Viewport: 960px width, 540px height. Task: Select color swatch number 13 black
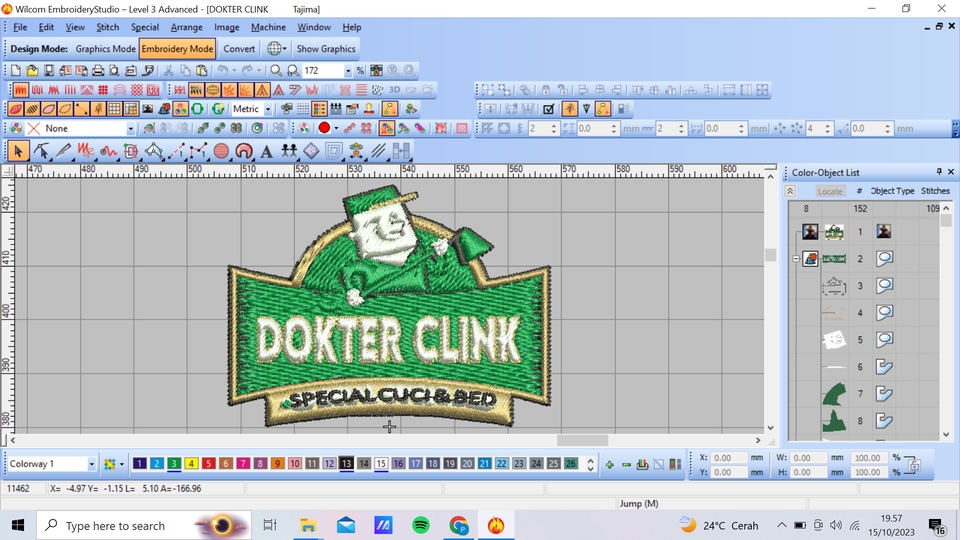347,463
